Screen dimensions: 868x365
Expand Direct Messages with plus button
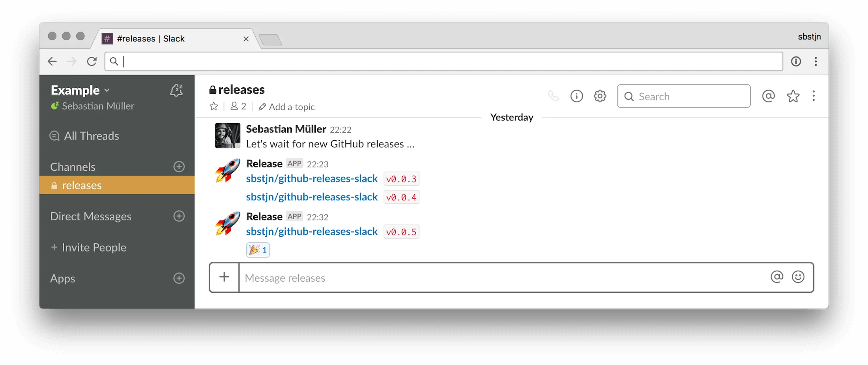tap(179, 216)
